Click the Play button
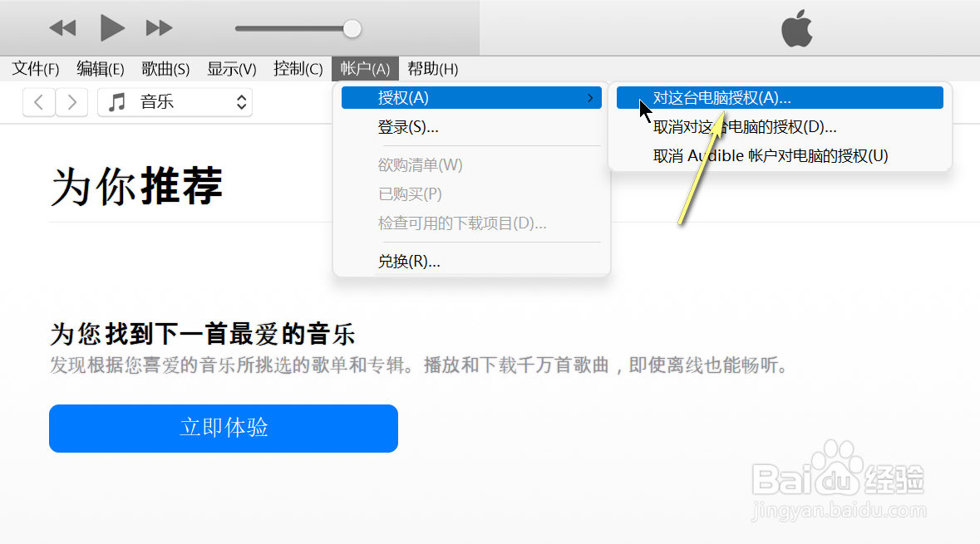This screenshot has width=980, height=544. (x=112, y=27)
